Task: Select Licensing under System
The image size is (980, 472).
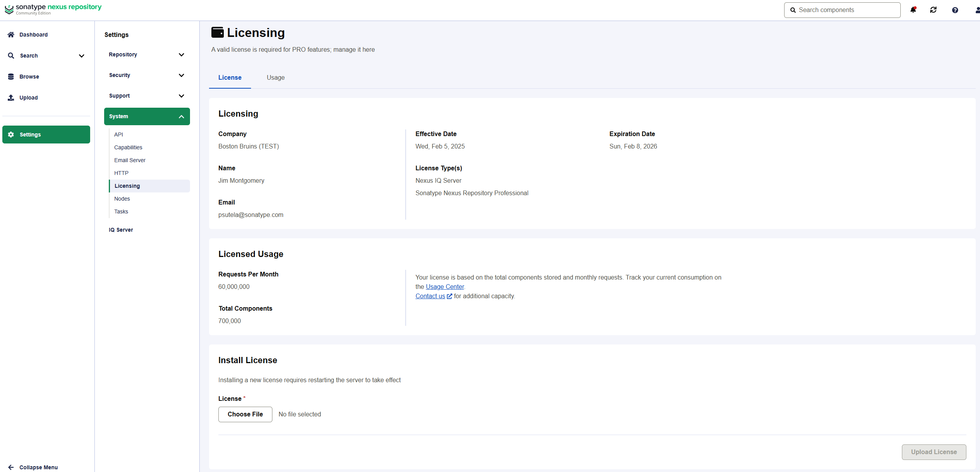Action: 149,186
